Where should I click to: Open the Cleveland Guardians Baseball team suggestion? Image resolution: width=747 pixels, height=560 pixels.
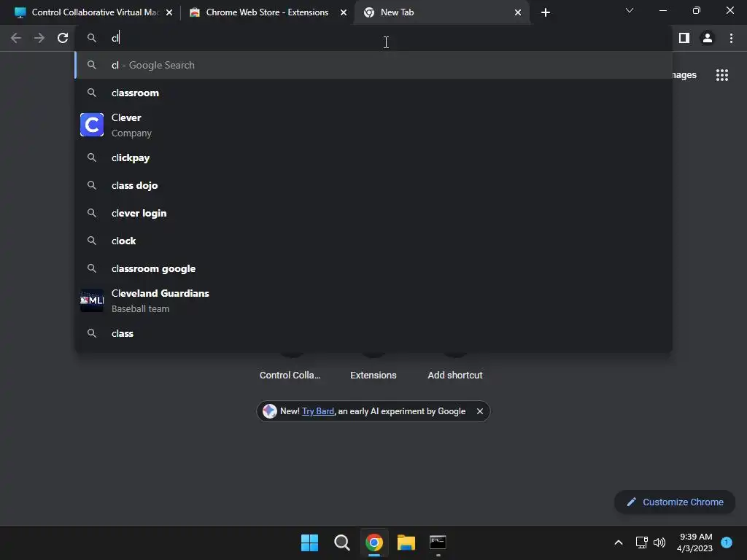click(373, 300)
